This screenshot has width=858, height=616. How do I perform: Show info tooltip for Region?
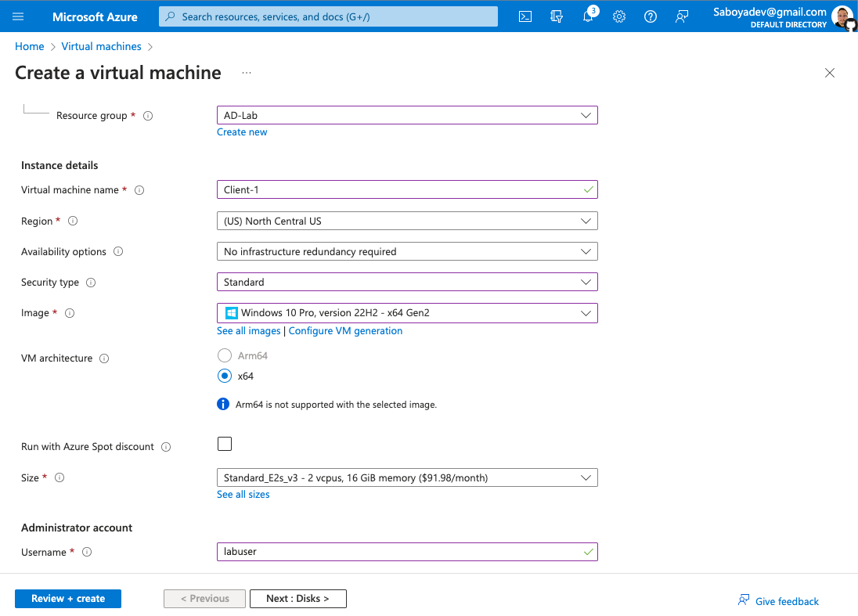point(73,221)
